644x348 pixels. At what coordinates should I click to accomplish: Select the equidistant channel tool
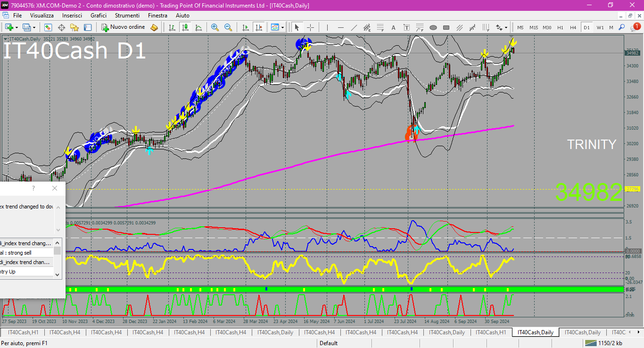coord(367,27)
